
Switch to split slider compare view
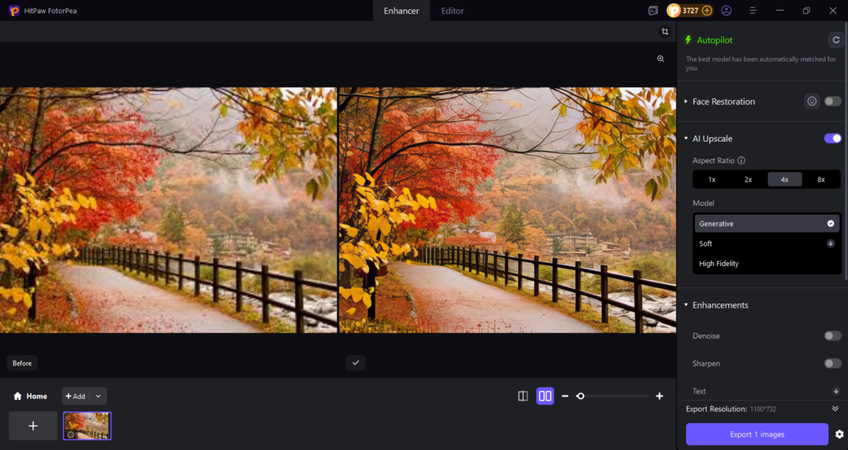(522, 396)
